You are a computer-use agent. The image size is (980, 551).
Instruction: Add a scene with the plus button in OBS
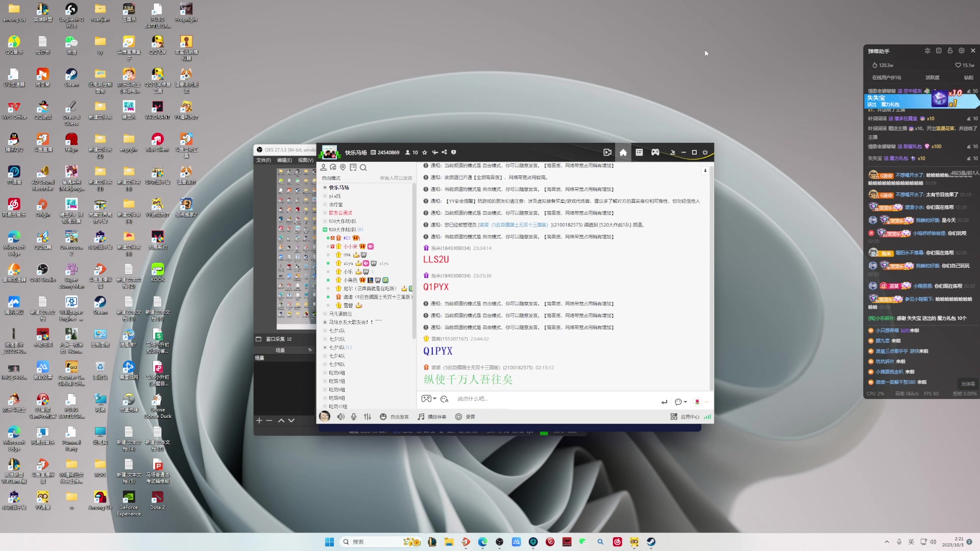coord(259,420)
